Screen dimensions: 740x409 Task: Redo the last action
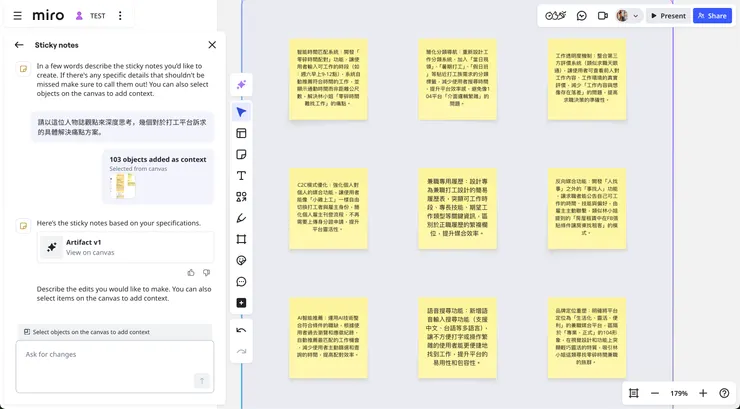click(x=241, y=351)
